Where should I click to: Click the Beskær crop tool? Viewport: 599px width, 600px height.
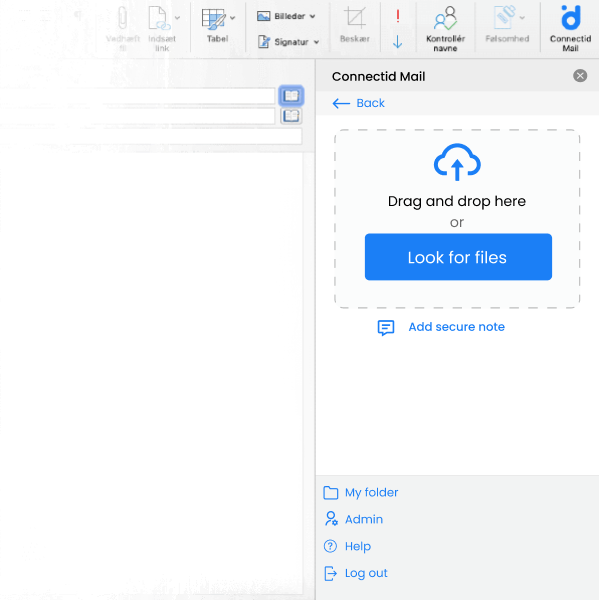coord(354,24)
